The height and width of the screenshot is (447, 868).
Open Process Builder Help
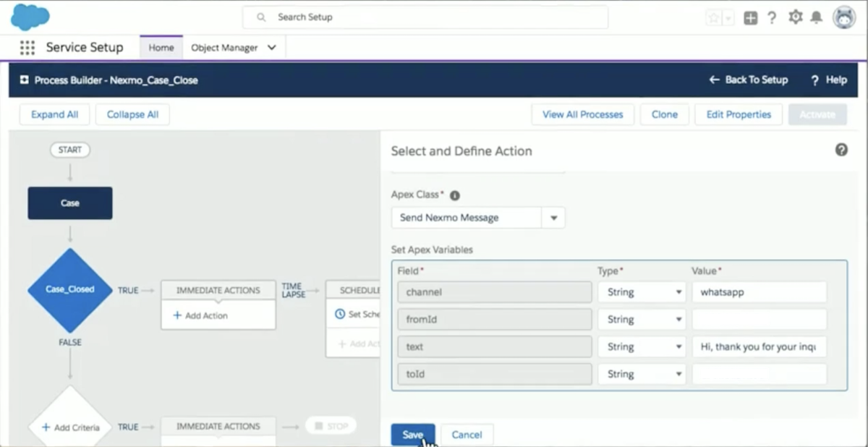click(829, 80)
